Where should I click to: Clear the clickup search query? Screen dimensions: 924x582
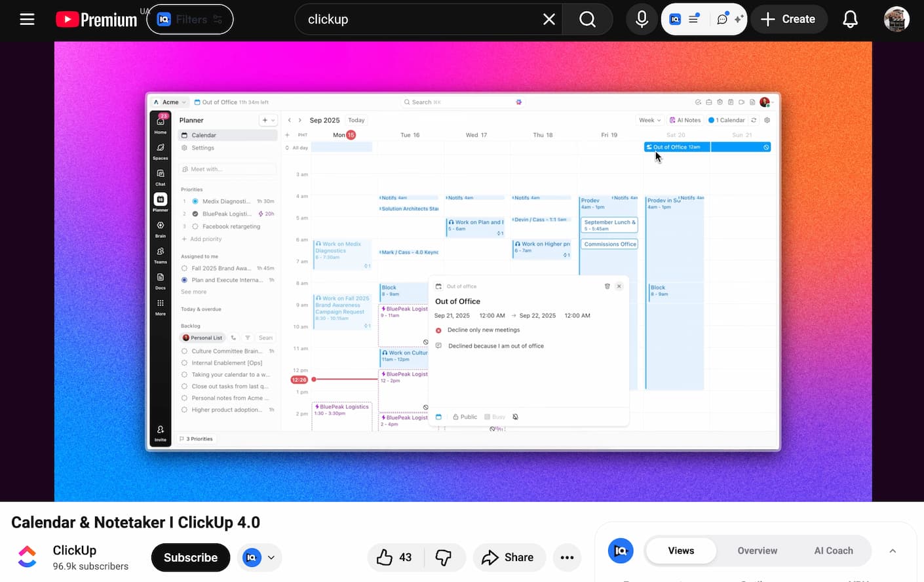(549, 20)
